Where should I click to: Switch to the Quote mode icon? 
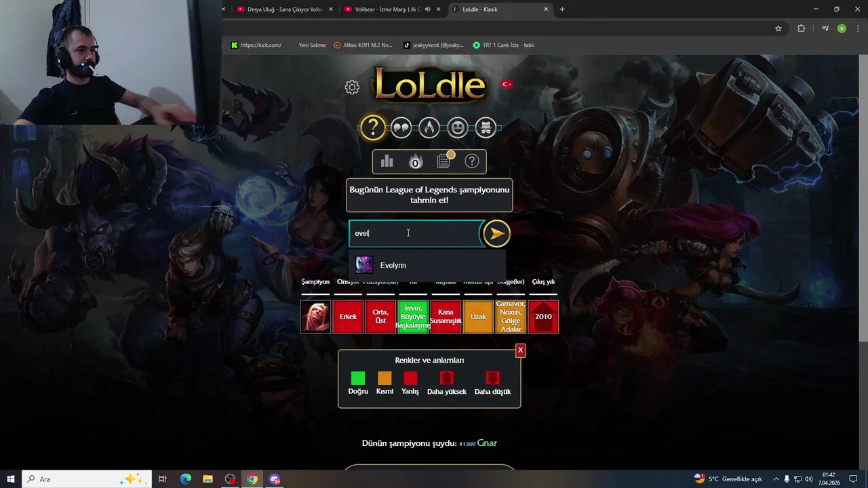point(401,127)
